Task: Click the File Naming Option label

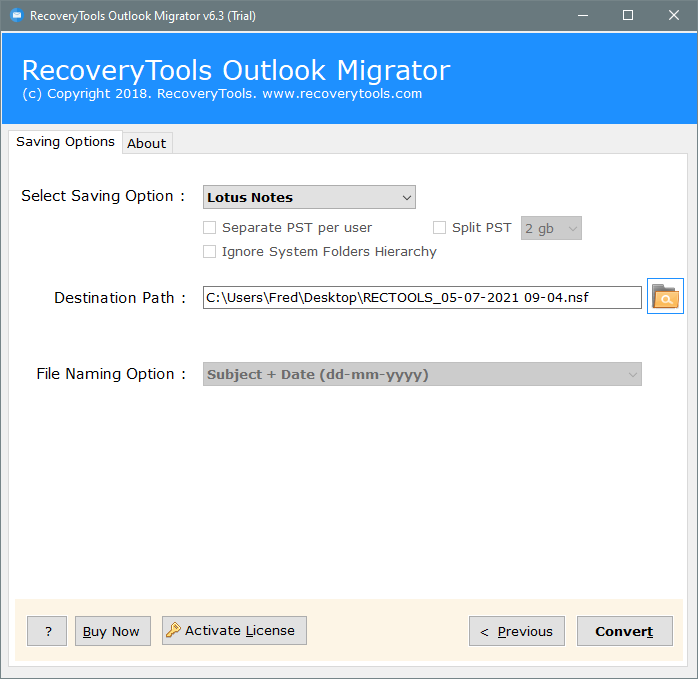Action: click(x=111, y=374)
